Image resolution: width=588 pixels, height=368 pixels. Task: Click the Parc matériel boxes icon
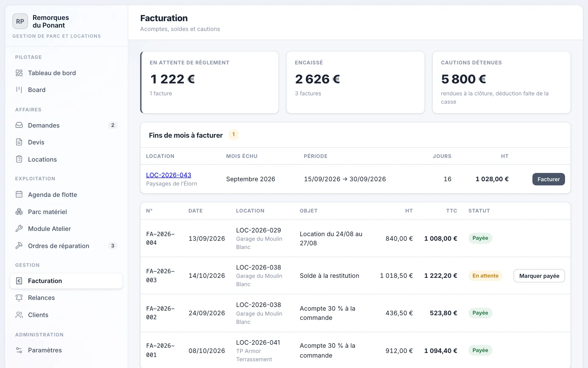coord(19,212)
